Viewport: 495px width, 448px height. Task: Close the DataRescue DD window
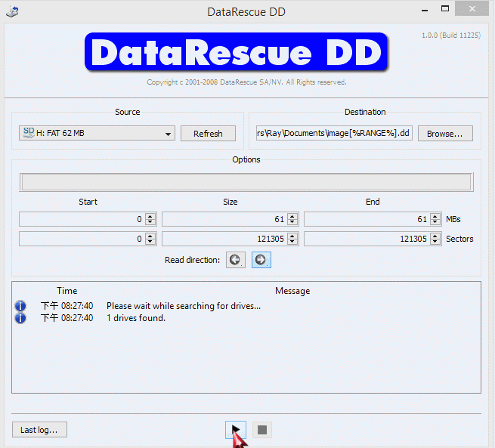click(x=472, y=9)
